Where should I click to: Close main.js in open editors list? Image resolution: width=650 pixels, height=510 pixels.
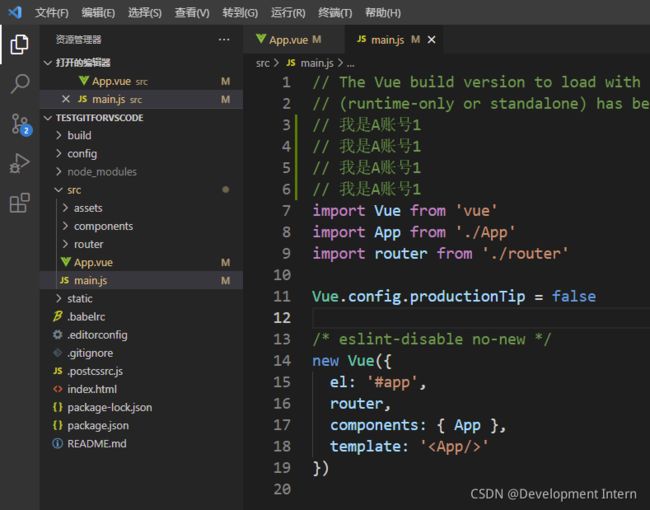coord(65,99)
